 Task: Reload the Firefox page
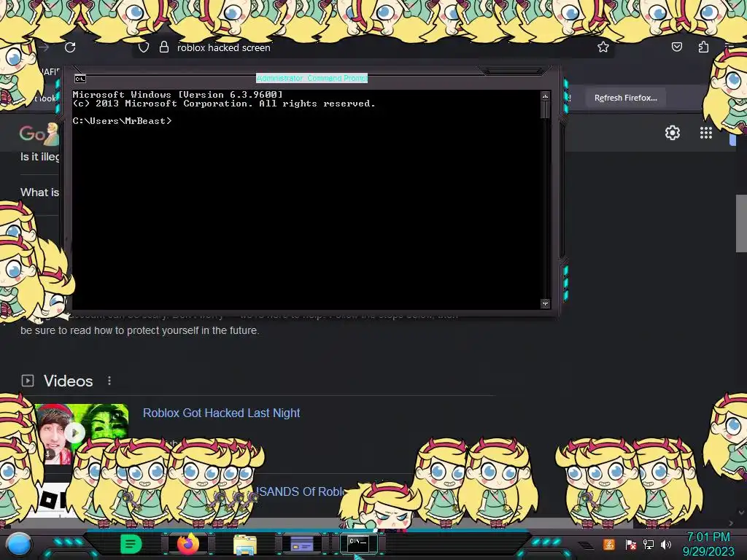point(70,47)
